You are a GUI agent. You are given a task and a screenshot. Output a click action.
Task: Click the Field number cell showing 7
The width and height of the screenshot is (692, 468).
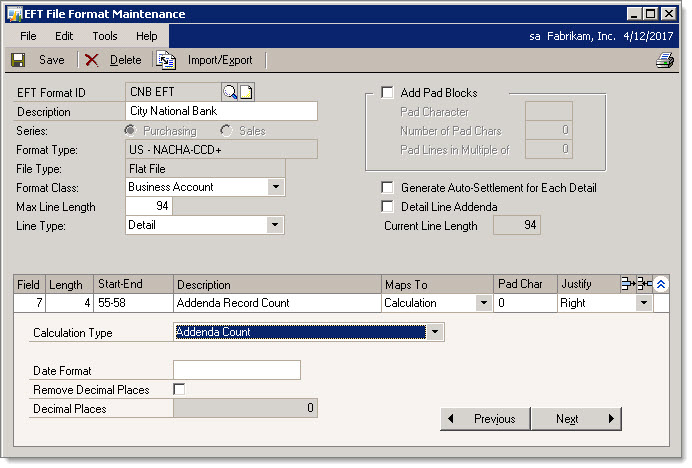coord(30,303)
